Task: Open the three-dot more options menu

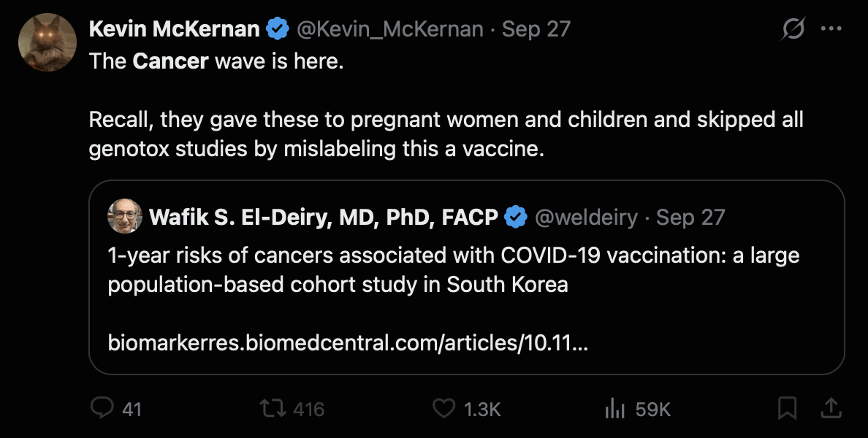Action: (831, 30)
